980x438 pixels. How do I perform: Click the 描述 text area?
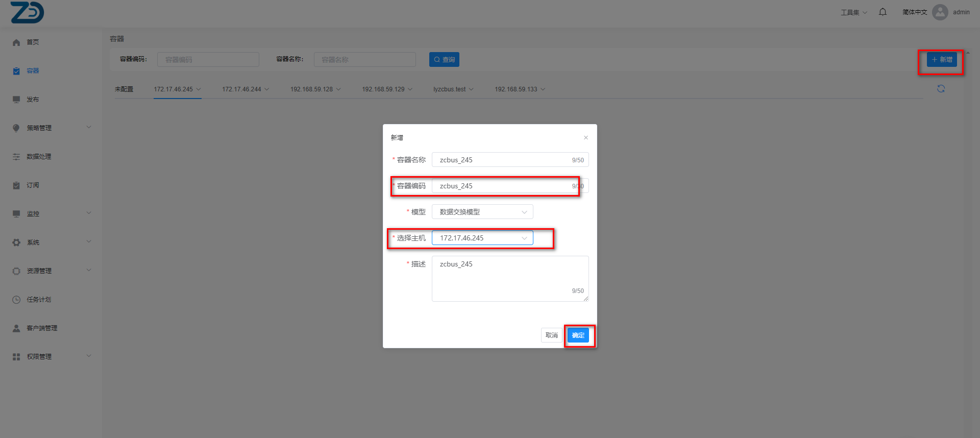point(509,278)
